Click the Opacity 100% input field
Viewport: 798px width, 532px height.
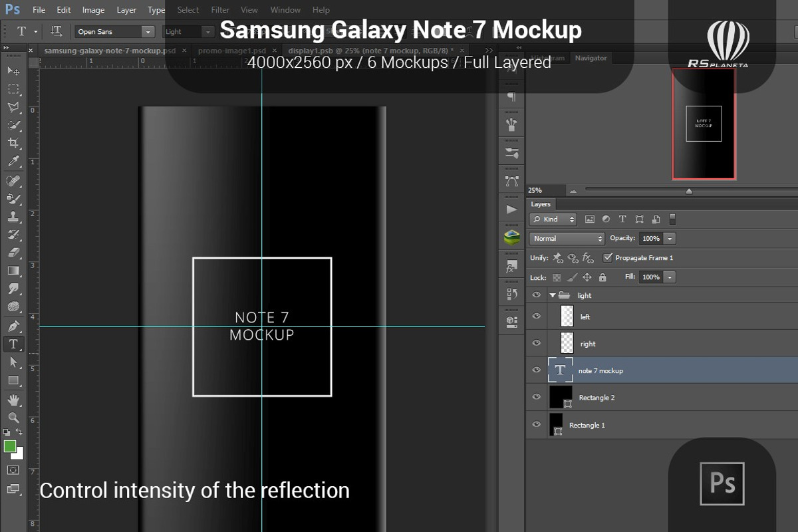(651, 238)
